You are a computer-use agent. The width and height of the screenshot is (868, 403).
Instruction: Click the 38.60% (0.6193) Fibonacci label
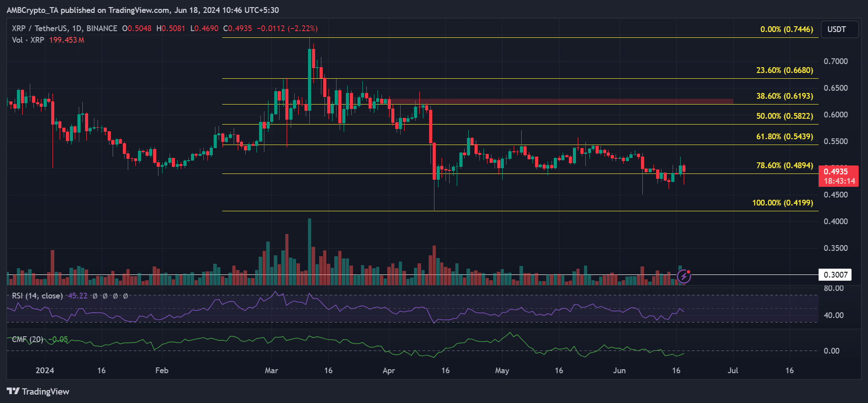(x=785, y=96)
